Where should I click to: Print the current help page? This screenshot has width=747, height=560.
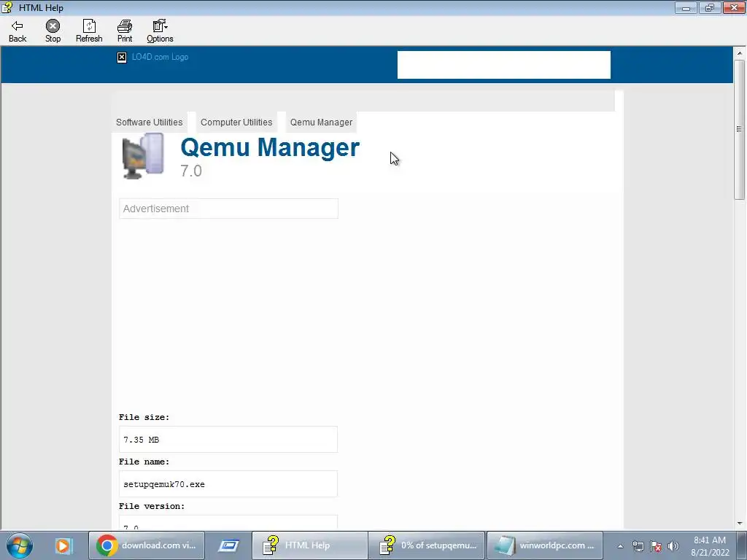(x=125, y=31)
